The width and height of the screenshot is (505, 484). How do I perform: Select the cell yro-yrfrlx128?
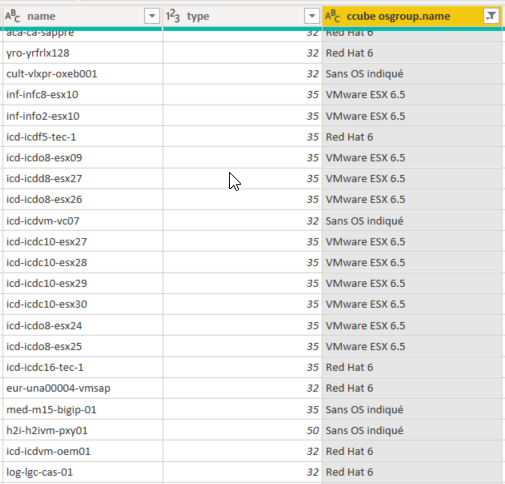coord(82,53)
